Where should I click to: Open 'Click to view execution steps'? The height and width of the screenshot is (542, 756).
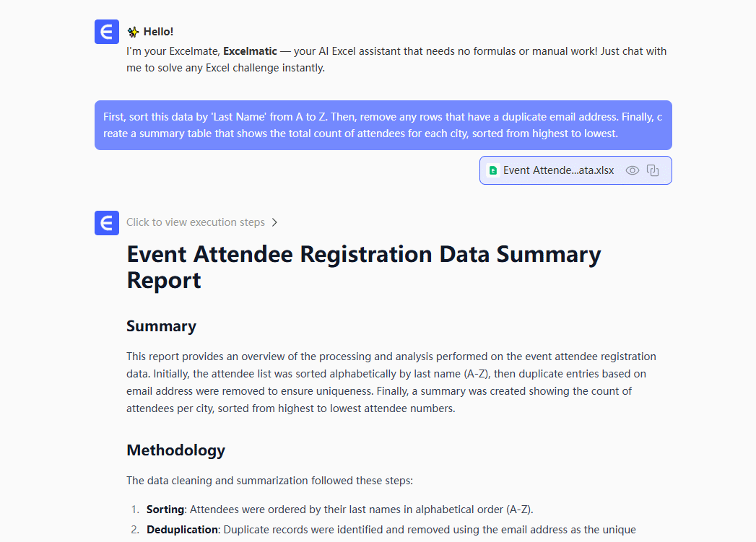(x=196, y=222)
